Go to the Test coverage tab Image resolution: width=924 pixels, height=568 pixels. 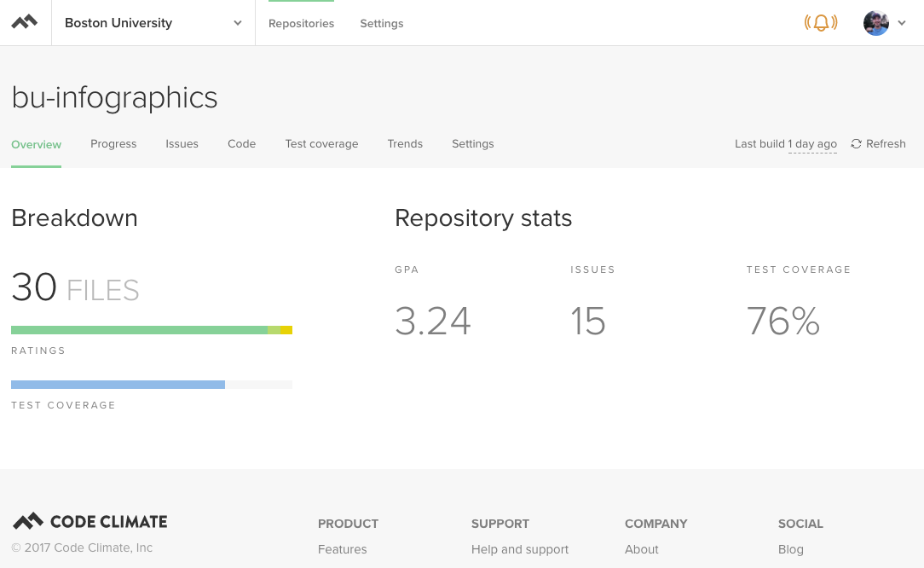(x=321, y=144)
